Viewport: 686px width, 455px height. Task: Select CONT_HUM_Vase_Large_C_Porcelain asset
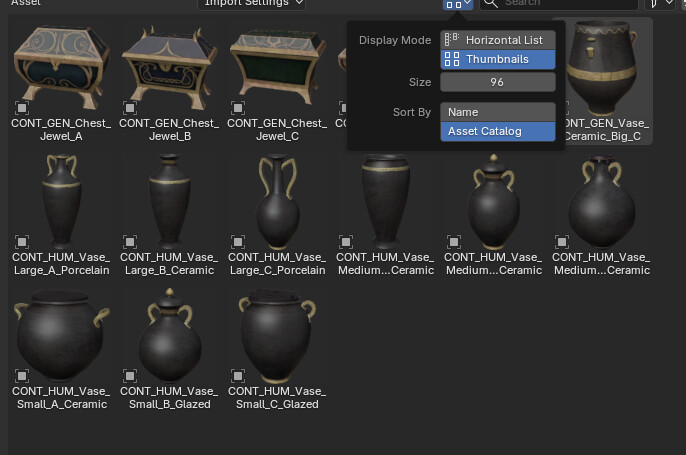(277, 215)
